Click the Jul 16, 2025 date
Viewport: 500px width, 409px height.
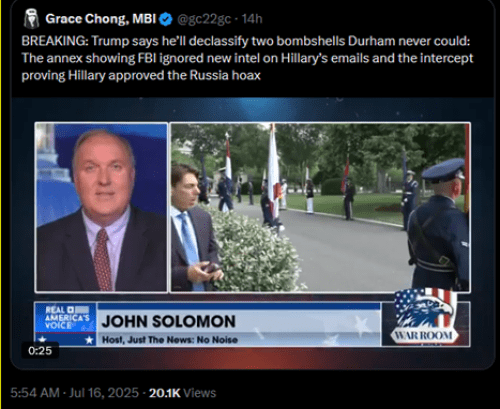pos(104,393)
